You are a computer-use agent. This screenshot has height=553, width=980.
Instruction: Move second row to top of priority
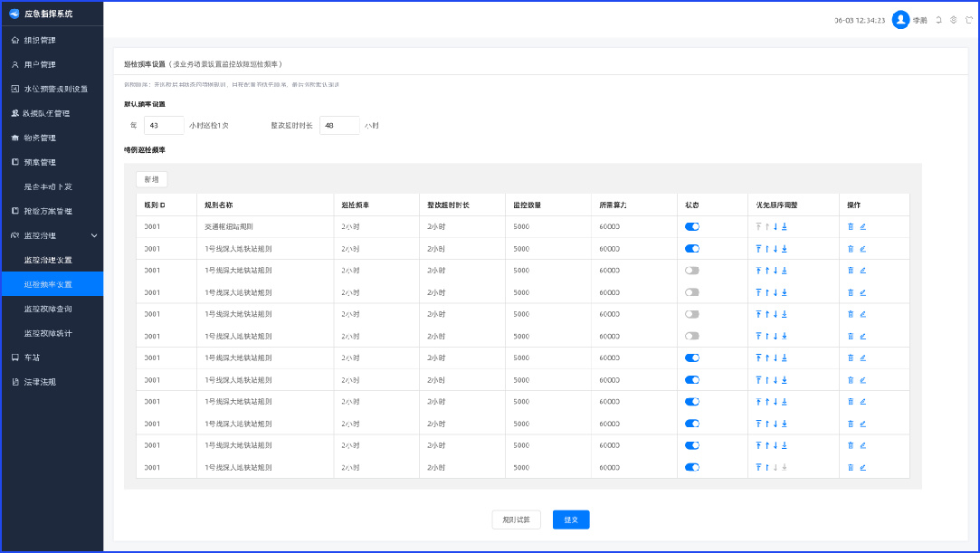click(x=758, y=249)
